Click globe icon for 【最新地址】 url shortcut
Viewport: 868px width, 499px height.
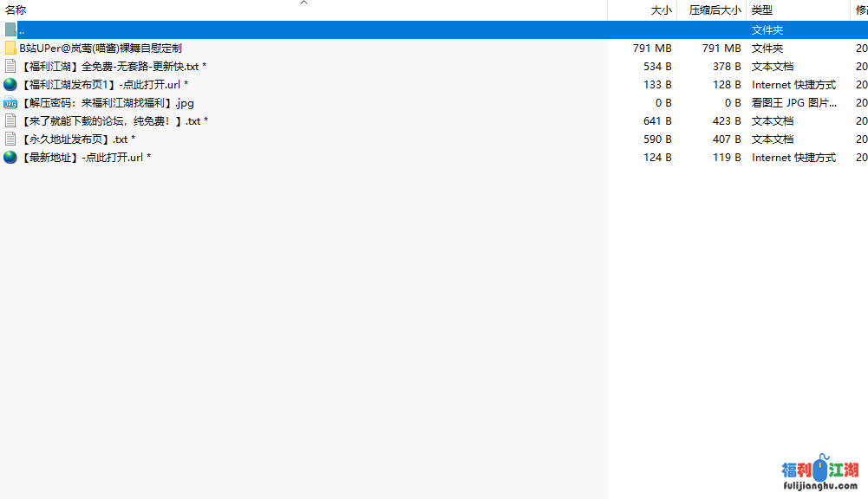10,158
